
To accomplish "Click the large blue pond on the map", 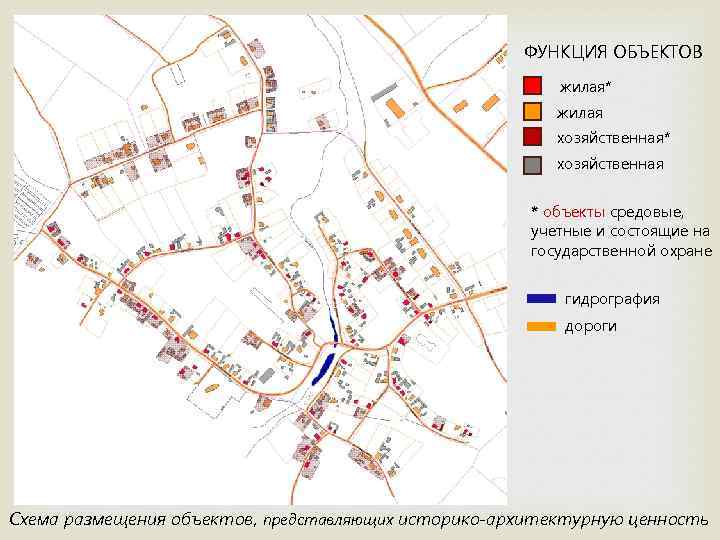I will point(324,369).
